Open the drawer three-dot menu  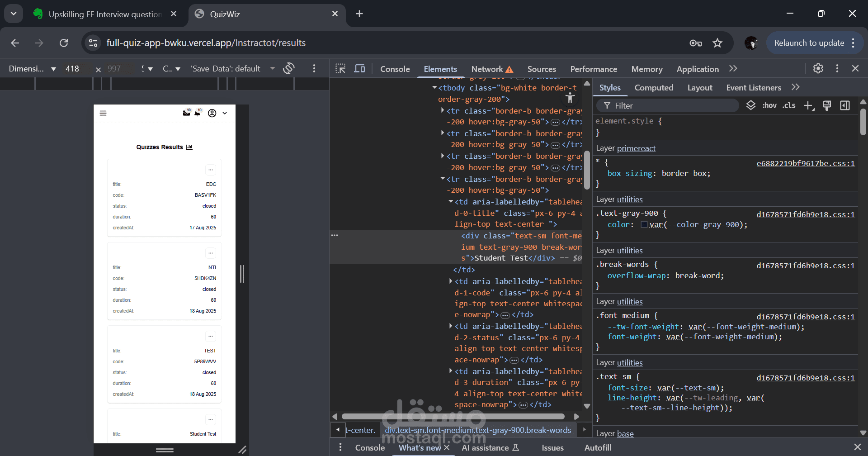click(340, 447)
